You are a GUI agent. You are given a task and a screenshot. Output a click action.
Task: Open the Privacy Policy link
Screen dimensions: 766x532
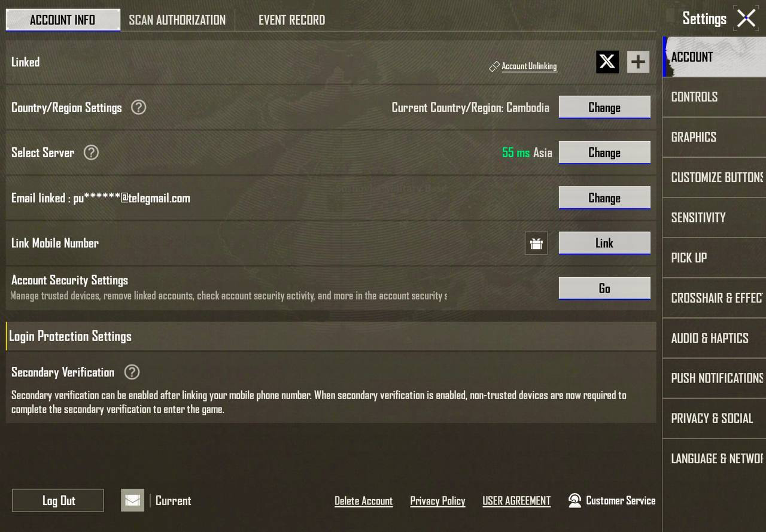tap(437, 501)
